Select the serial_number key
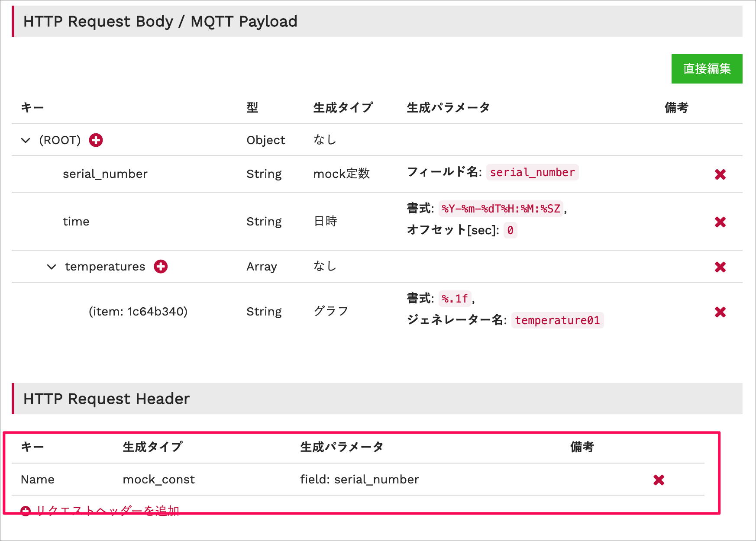 105,174
